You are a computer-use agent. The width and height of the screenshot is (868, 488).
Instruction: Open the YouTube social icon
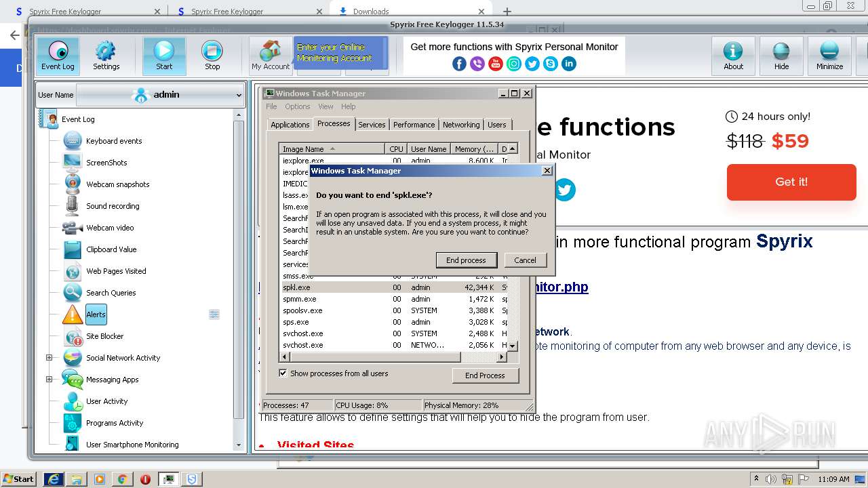(x=496, y=64)
